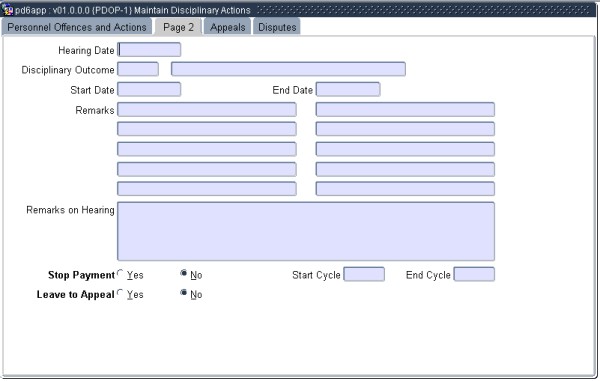Click fourth-row Remarks field, right column
The image size is (600, 381).
(x=405, y=169)
